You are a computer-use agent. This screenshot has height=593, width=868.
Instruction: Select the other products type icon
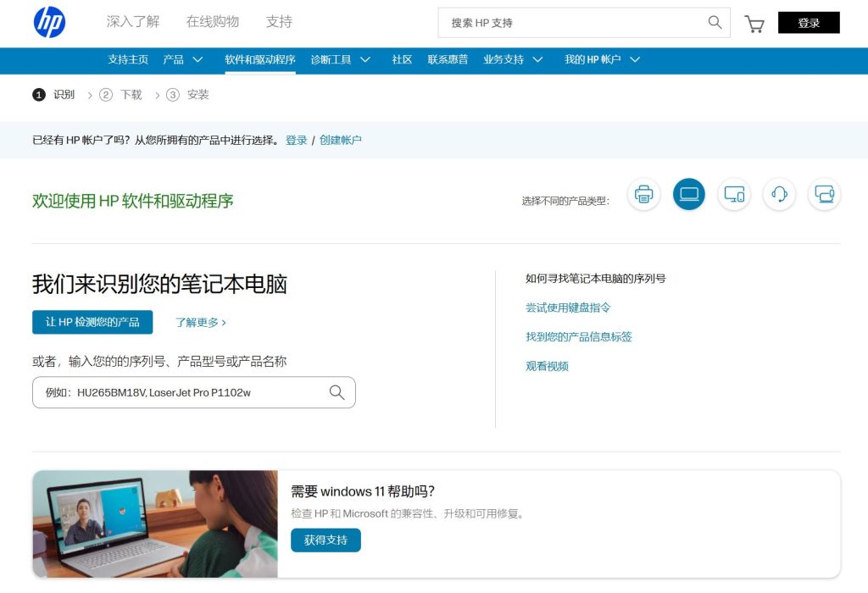(x=824, y=194)
